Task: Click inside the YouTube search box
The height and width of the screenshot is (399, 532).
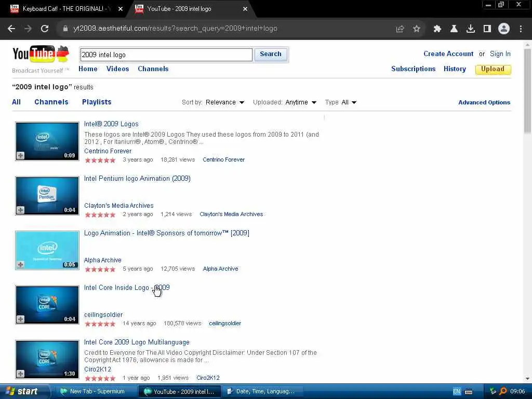Action: point(166,55)
